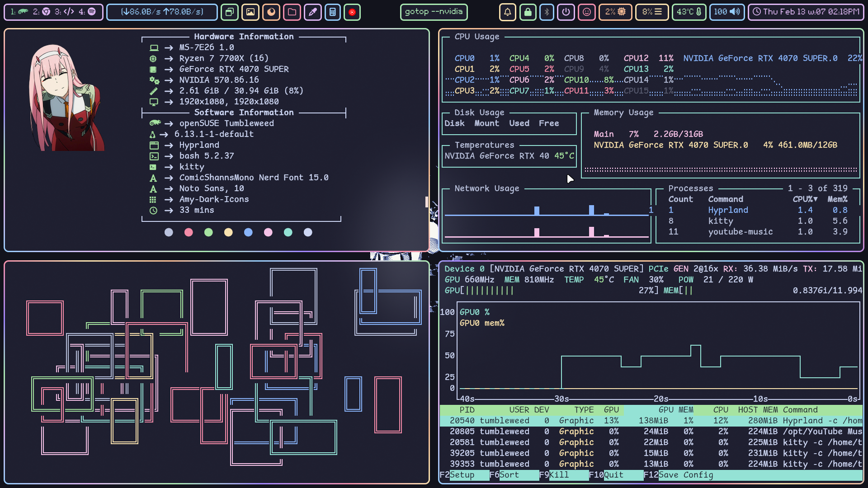The height and width of the screenshot is (488, 868).
Task: Select the Hyprland row in gotop Processes
Action: click(x=758, y=210)
